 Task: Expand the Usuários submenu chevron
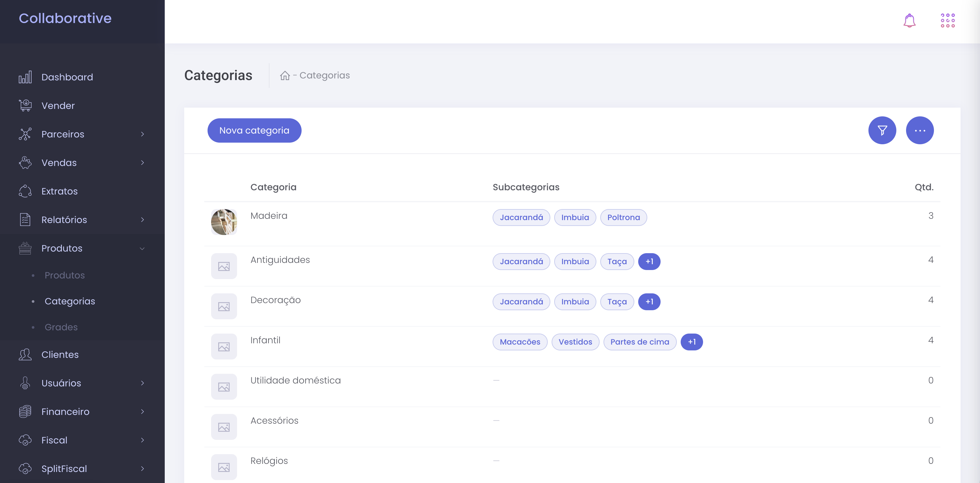(x=143, y=383)
